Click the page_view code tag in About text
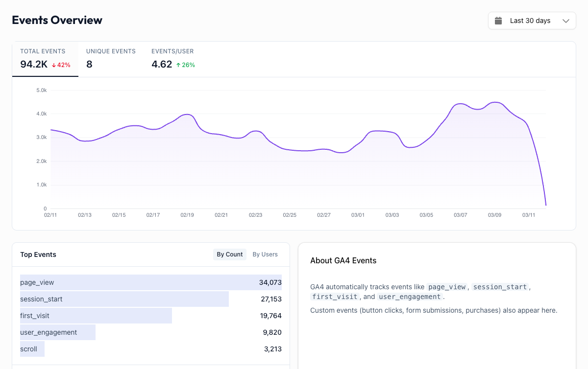588x369 pixels. point(446,287)
